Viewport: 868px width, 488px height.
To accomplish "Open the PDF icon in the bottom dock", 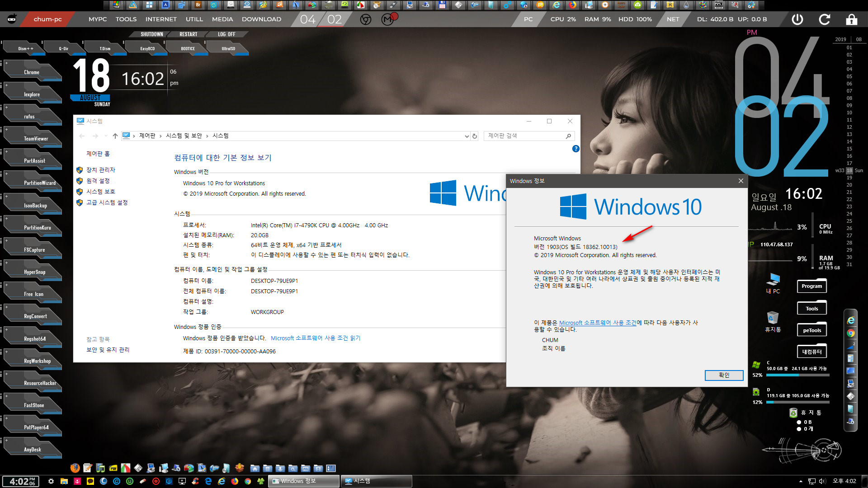I will coord(113,468).
